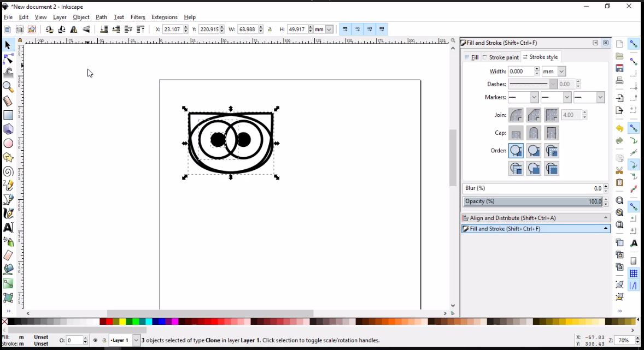
Task: Select the Tweak tool
Action: click(x=8, y=73)
